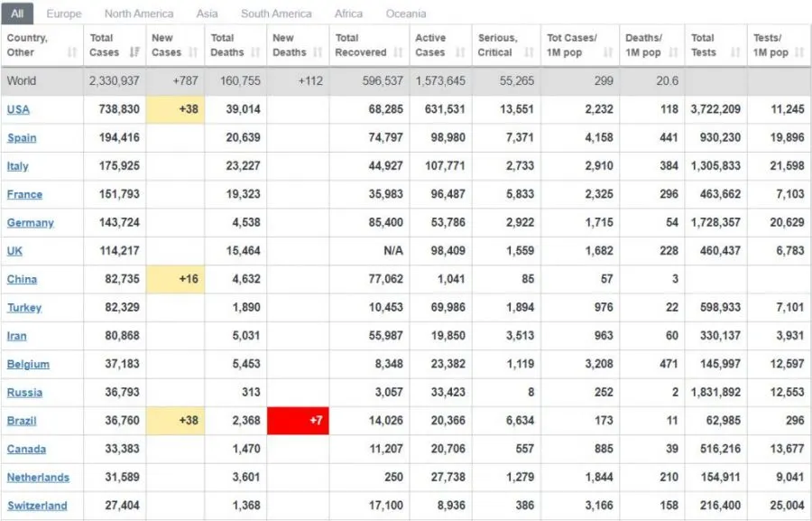Open the Netherlands country link
812x521 pixels.
point(38,478)
